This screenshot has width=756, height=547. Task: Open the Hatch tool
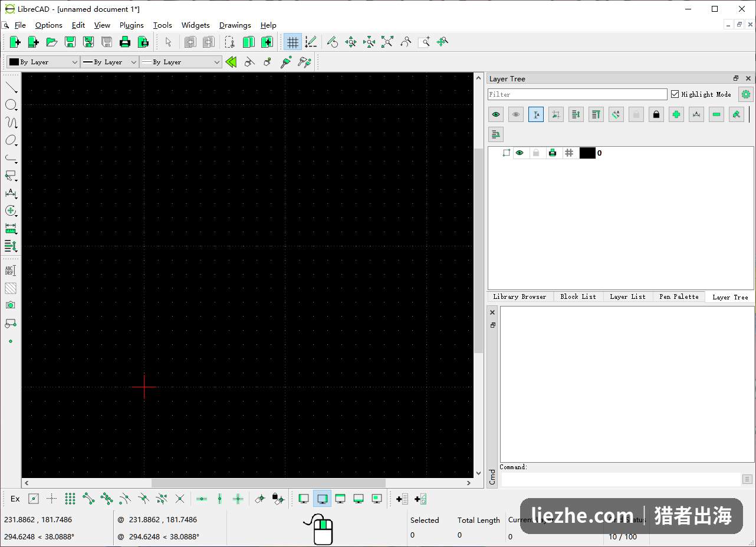(11, 288)
